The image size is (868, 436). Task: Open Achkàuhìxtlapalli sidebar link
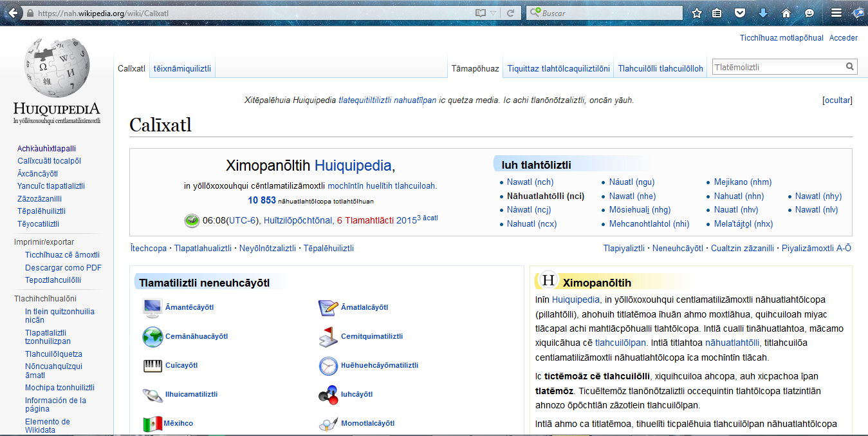(46, 149)
